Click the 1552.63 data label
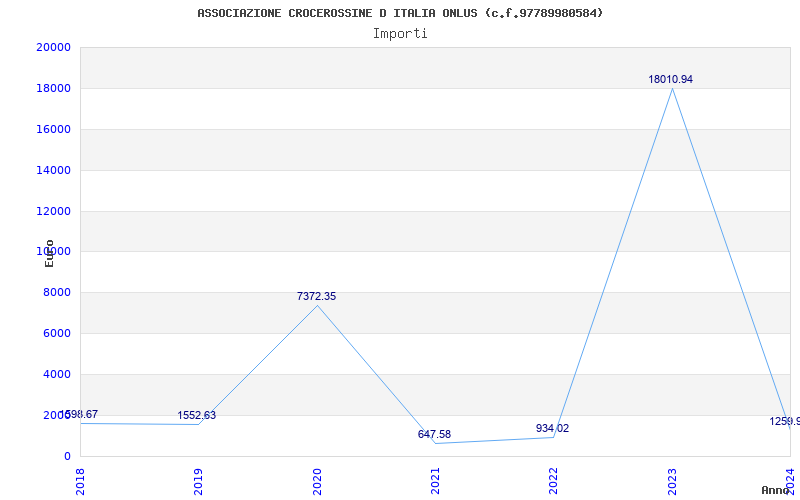 pyautogui.click(x=196, y=415)
